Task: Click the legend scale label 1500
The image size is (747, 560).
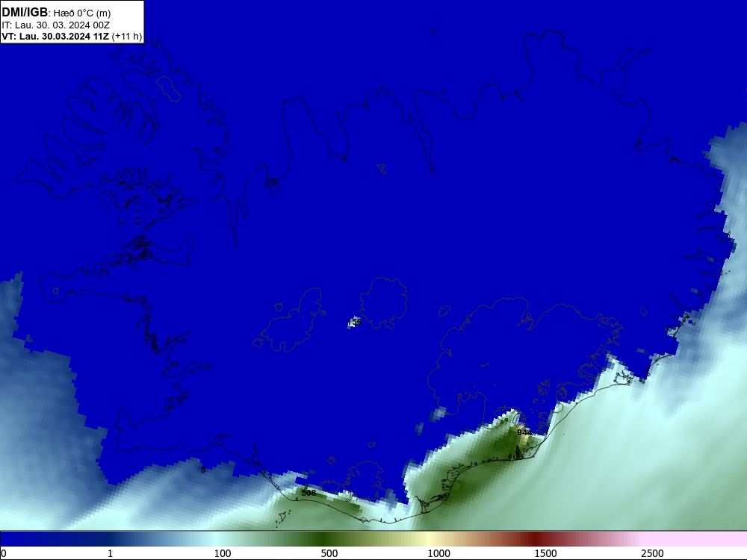Action: click(x=546, y=553)
